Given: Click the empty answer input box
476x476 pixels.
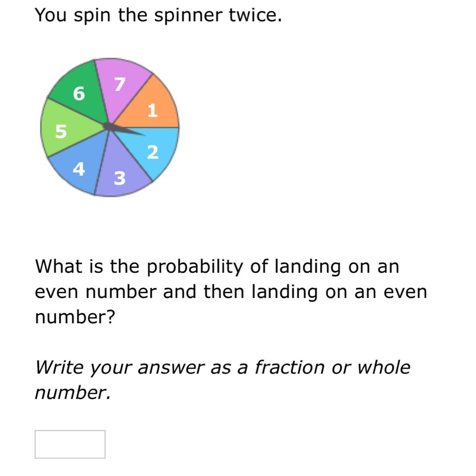Looking at the screenshot, I should [70, 444].
